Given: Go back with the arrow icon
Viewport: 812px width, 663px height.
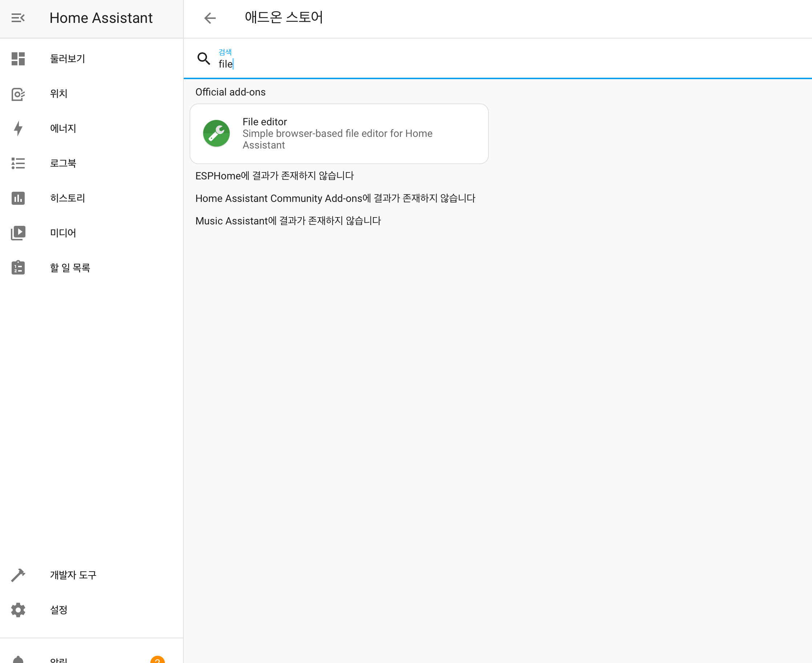Looking at the screenshot, I should pyautogui.click(x=210, y=18).
